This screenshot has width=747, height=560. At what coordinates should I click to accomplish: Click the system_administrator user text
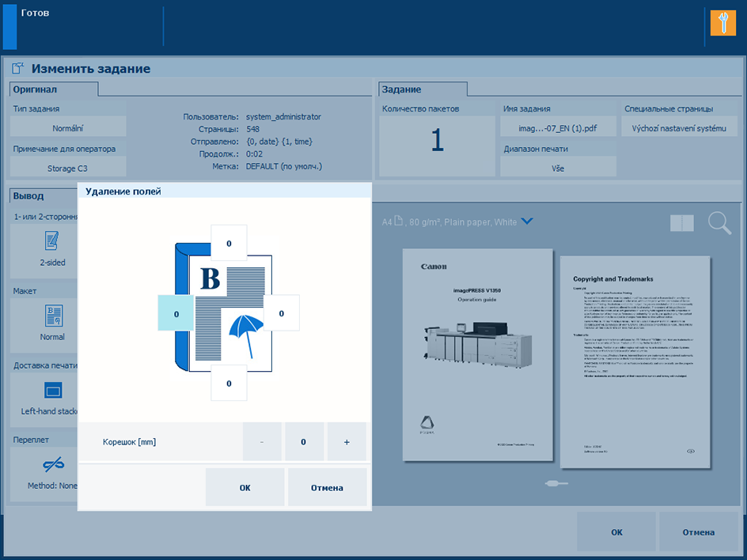pyautogui.click(x=283, y=117)
